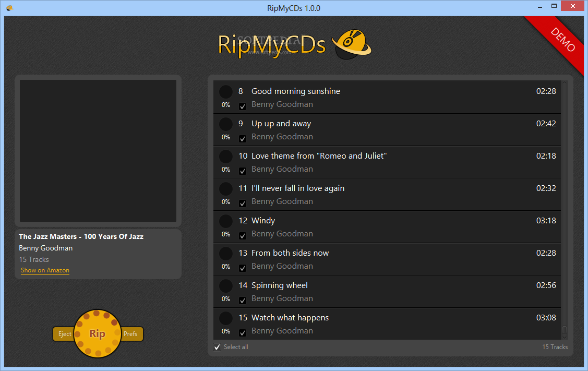The width and height of the screenshot is (588, 371).
Task: Uncheck track 10 Love theme checkbox
Action: coord(243,171)
